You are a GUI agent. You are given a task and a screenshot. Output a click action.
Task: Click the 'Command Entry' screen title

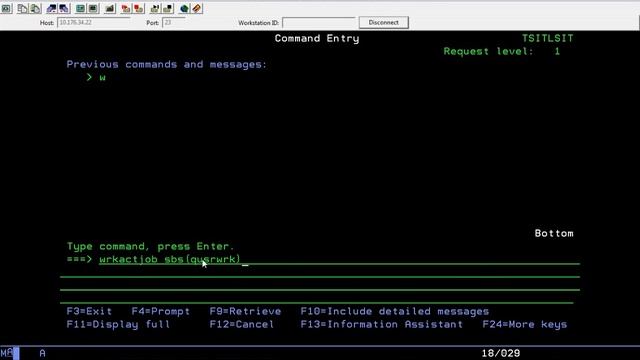point(317,38)
